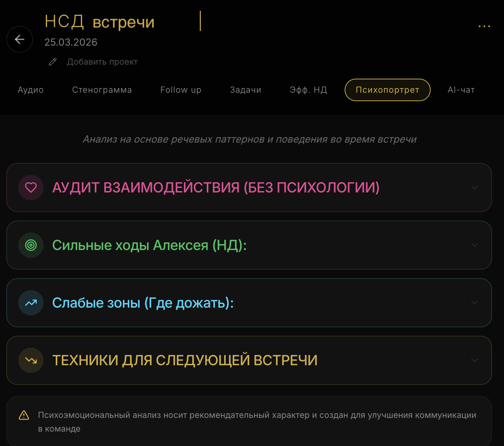Open the Задачи tab
The height and width of the screenshot is (446, 504).
click(245, 90)
